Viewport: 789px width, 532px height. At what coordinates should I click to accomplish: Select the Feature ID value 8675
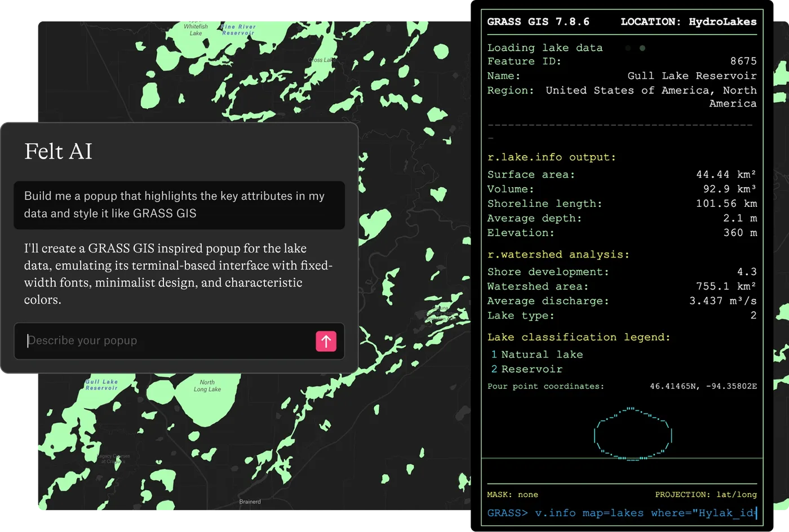click(743, 61)
